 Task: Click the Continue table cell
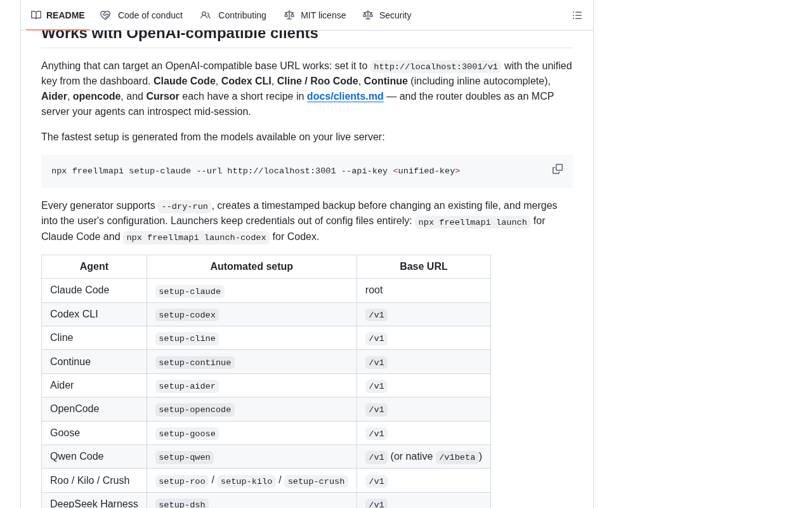94,362
